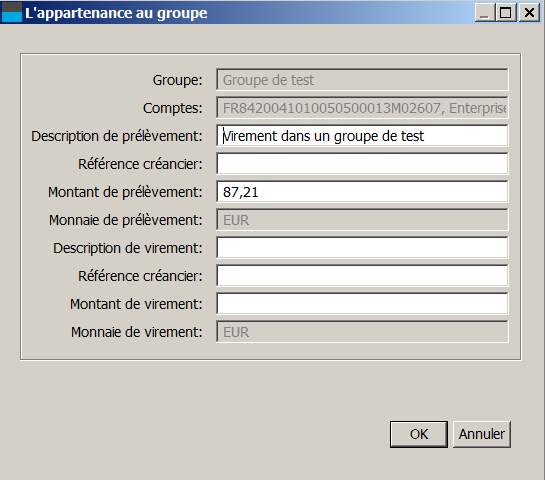545x480 pixels.
Task: Click into the Description de virement field
Action: [362, 248]
